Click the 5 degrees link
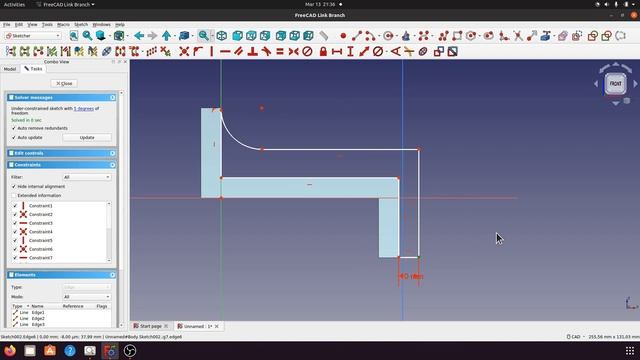The width and height of the screenshot is (640, 360). pos(83,109)
